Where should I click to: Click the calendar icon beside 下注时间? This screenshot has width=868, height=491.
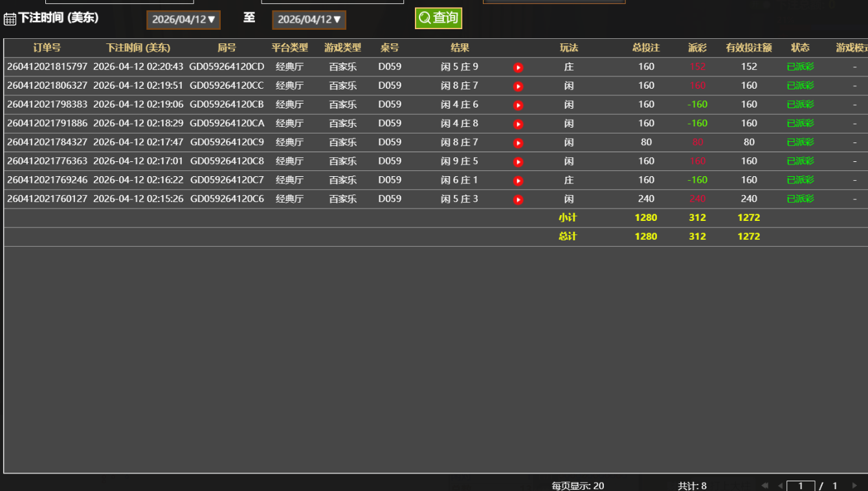(x=10, y=19)
